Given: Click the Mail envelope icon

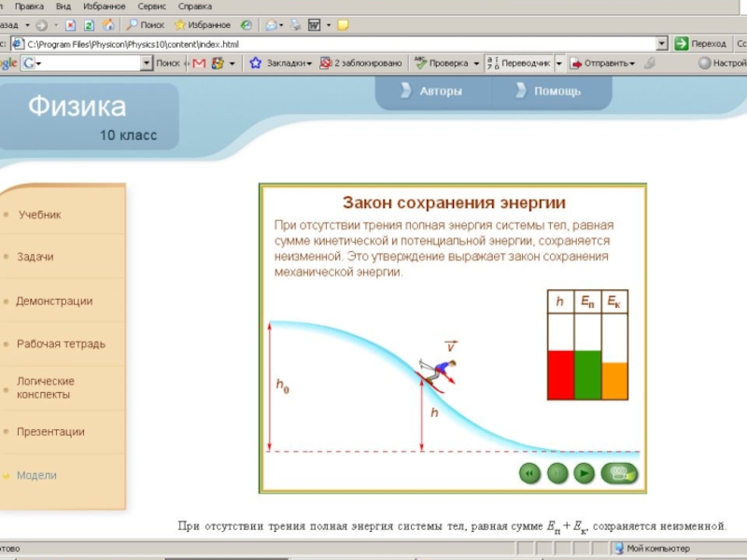Looking at the screenshot, I should click(271, 25).
